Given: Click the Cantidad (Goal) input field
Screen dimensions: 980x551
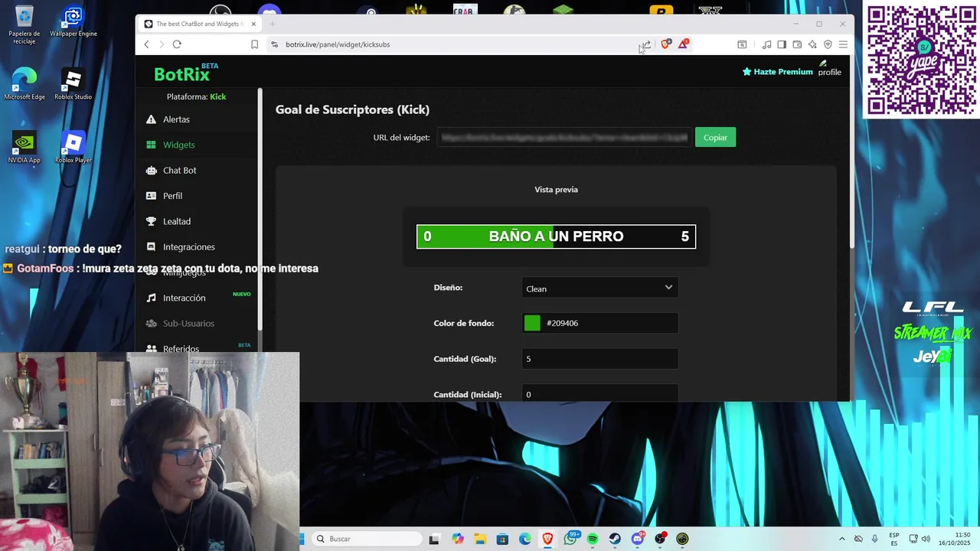Looking at the screenshot, I should pyautogui.click(x=599, y=359).
